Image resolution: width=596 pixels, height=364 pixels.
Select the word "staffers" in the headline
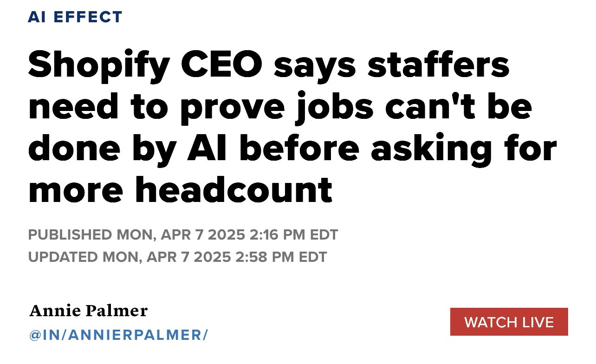coord(438,65)
